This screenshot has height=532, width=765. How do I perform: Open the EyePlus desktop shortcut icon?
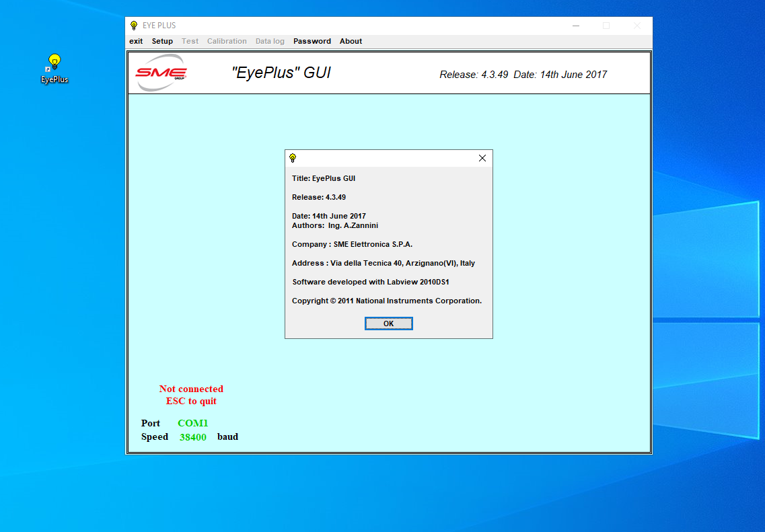tap(54, 69)
